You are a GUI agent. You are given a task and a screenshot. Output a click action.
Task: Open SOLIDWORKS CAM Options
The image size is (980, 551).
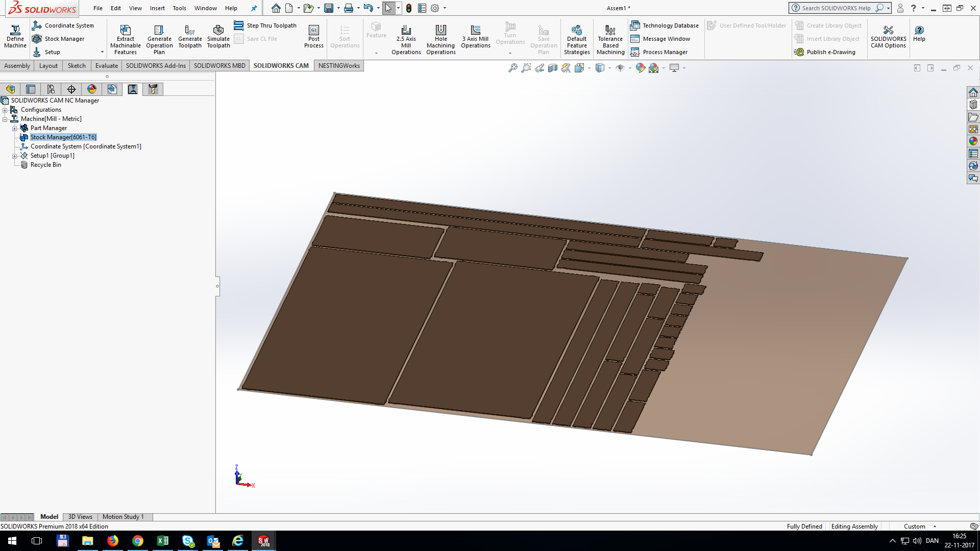coord(888,36)
